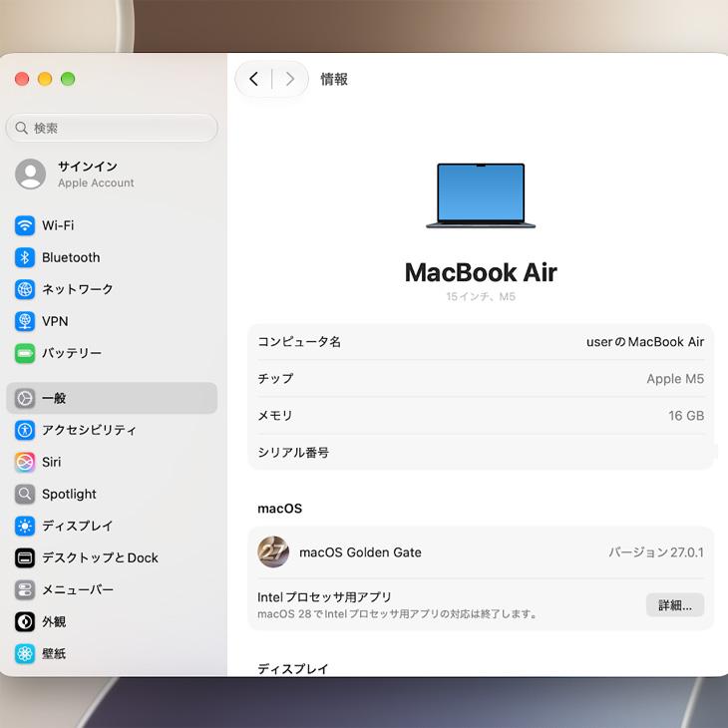Select the Bluetooth label in sidebar
The width and height of the screenshot is (728, 728).
click(x=71, y=257)
